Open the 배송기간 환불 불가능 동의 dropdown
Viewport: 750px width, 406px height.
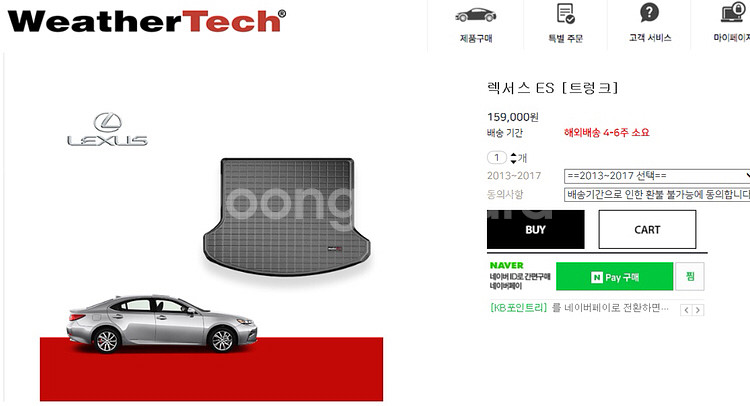tap(657, 195)
